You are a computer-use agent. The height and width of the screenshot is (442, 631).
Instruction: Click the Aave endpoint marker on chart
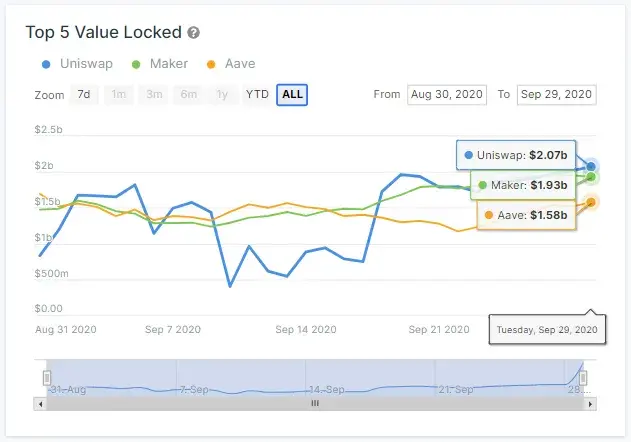591,202
